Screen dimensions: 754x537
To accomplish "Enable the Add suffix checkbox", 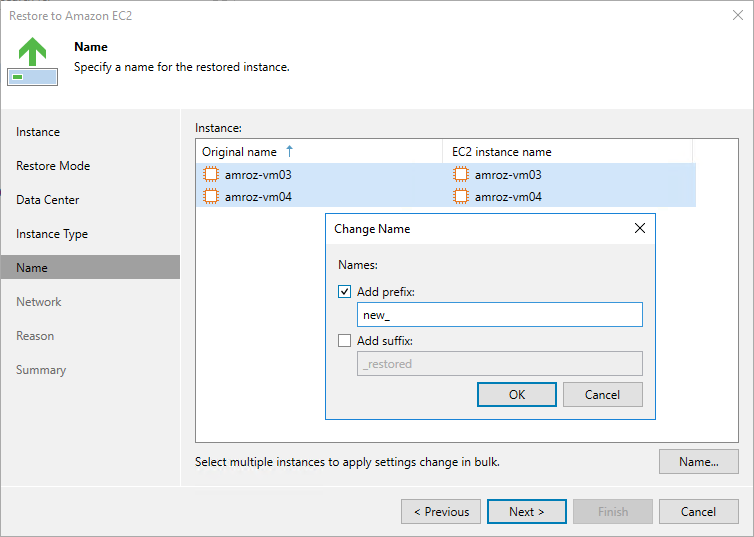I will tap(344, 341).
